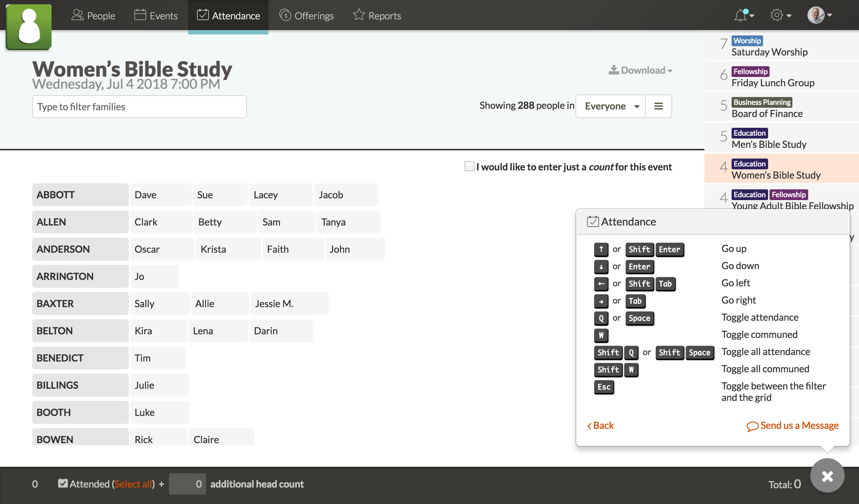
Task: Expand the Download dropdown
Action: [640, 70]
